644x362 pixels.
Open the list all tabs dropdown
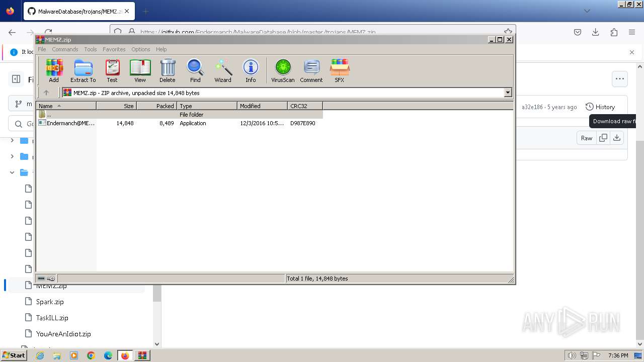[587, 11]
